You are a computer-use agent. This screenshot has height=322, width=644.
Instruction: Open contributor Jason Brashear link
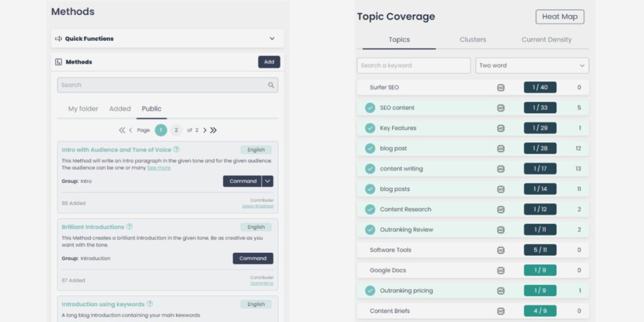257,206
